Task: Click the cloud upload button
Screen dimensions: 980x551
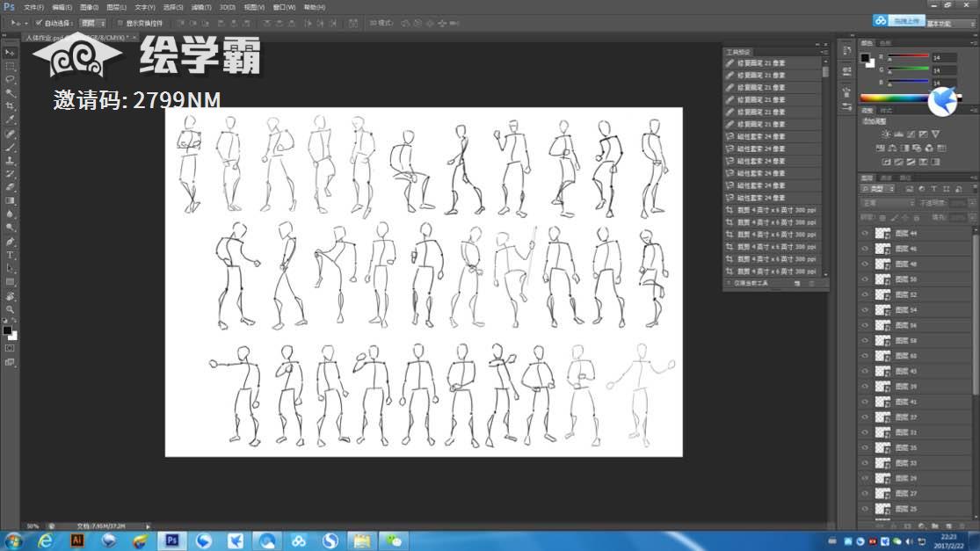Action: 898,20
